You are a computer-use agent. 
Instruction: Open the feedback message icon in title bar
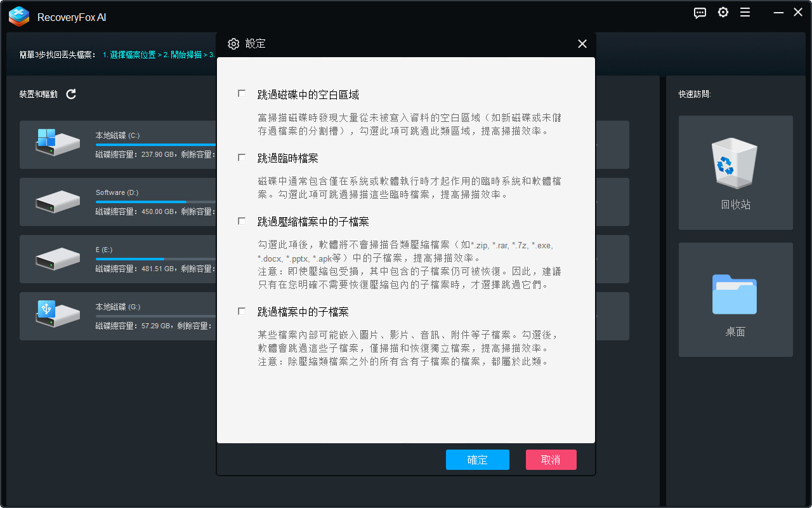(x=700, y=12)
